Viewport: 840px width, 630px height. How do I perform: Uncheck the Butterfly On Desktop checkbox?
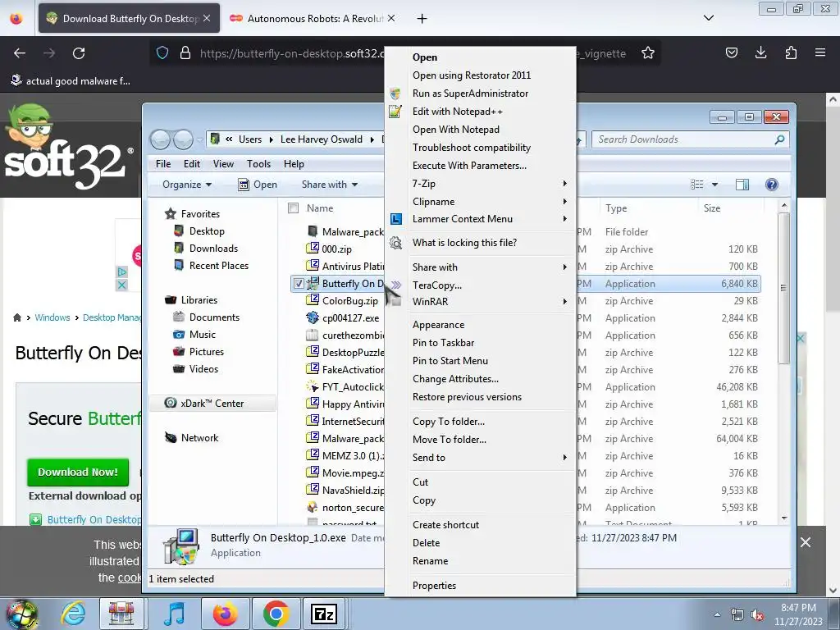click(x=299, y=284)
